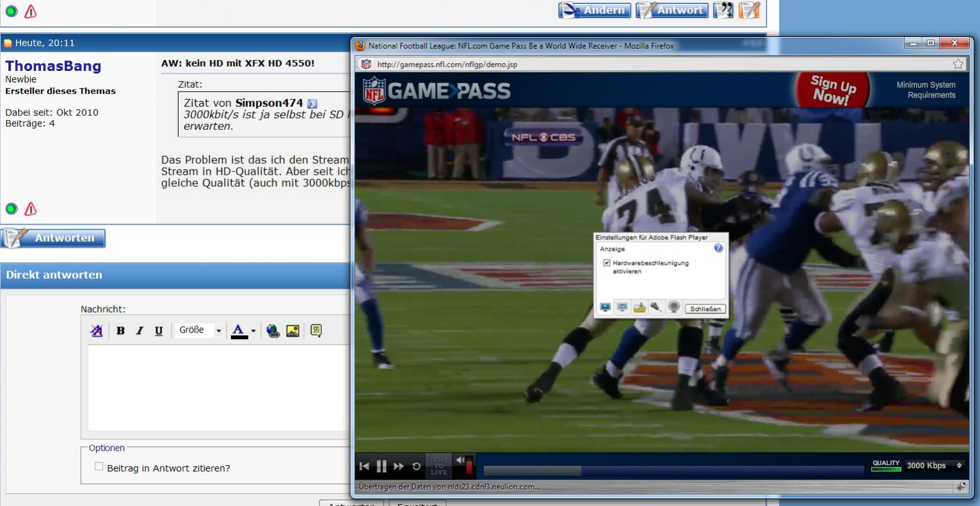Open the 3000 Kbps quality dropdown
Screen dimensions: 980x506
click(x=935, y=466)
